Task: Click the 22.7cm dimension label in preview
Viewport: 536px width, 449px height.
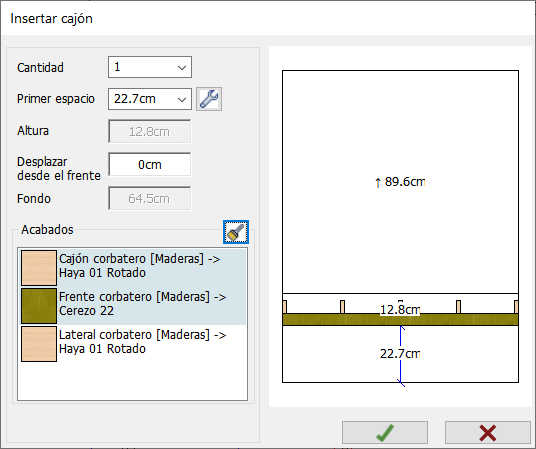Action: tap(400, 354)
